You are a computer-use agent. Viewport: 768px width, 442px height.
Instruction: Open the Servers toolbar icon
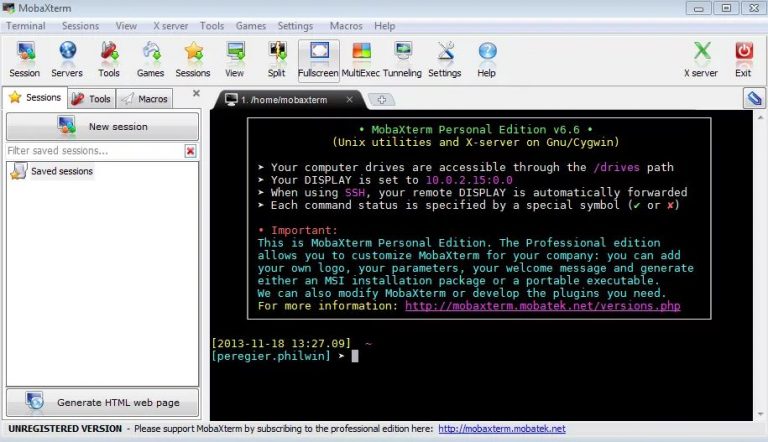tap(67, 60)
